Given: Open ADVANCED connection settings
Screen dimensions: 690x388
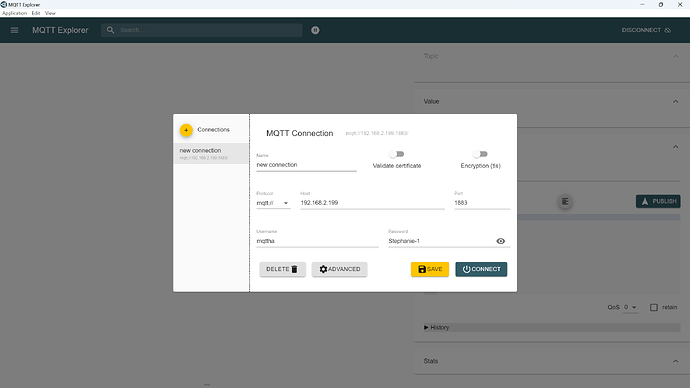Looking at the screenshot, I should [x=339, y=269].
